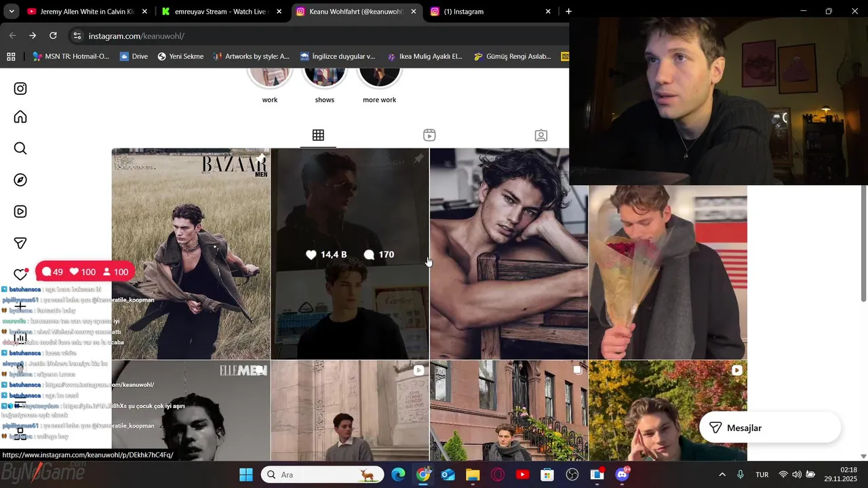Open Opera browser from the taskbar

(498, 474)
